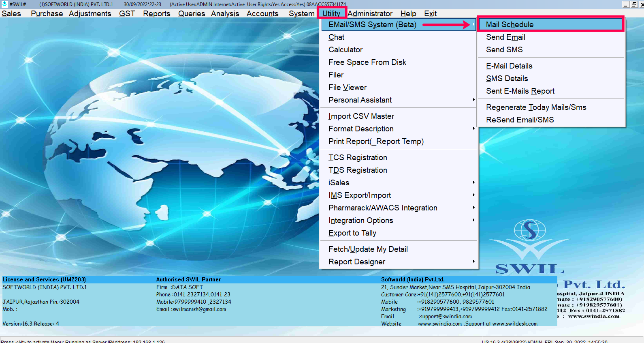The height and width of the screenshot is (343, 644).
Task: Select IMS Export/Import entry
Action: coord(399,195)
